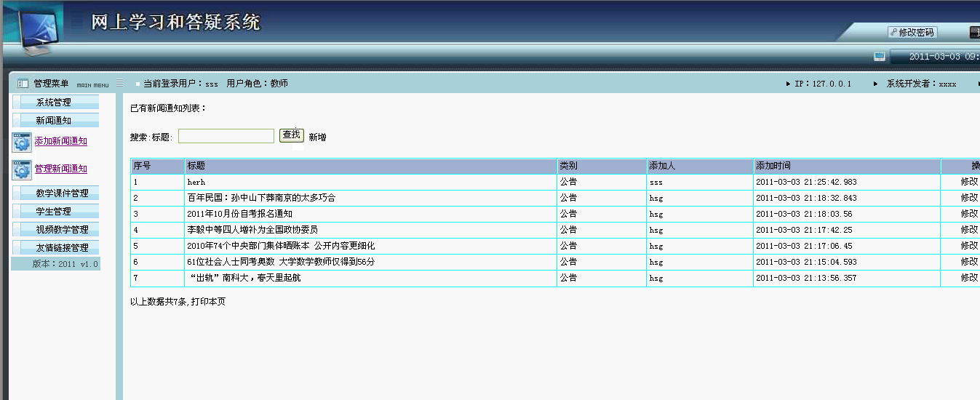Click the header date '2011-03-03' display
Image resolution: width=980 pixels, height=400 pixels.
(x=935, y=57)
